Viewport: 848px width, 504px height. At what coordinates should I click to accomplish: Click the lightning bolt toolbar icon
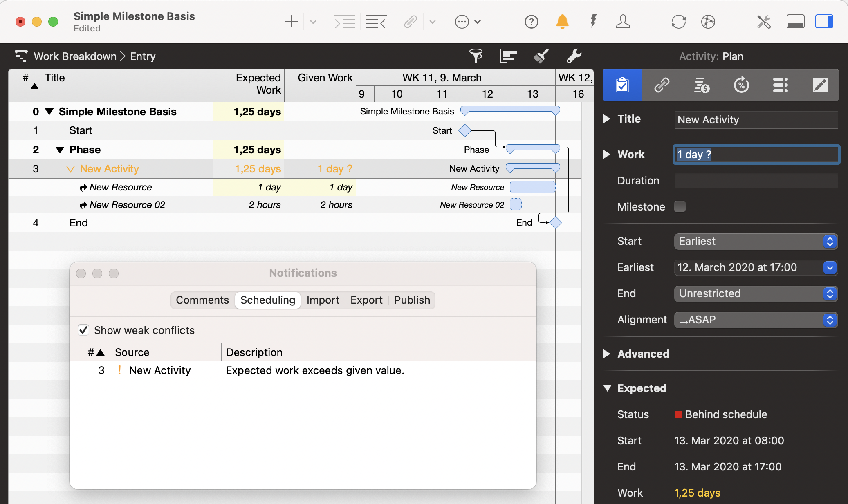tap(593, 22)
